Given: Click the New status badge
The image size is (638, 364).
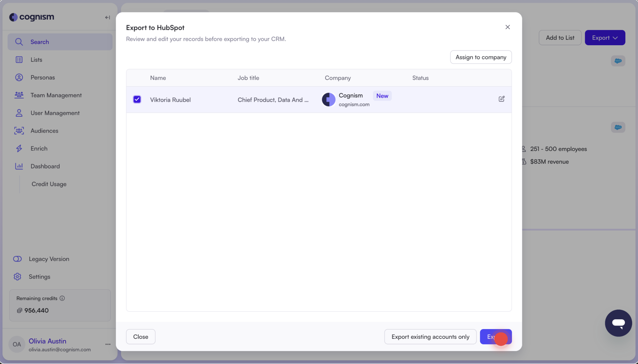Looking at the screenshot, I should tap(382, 96).
